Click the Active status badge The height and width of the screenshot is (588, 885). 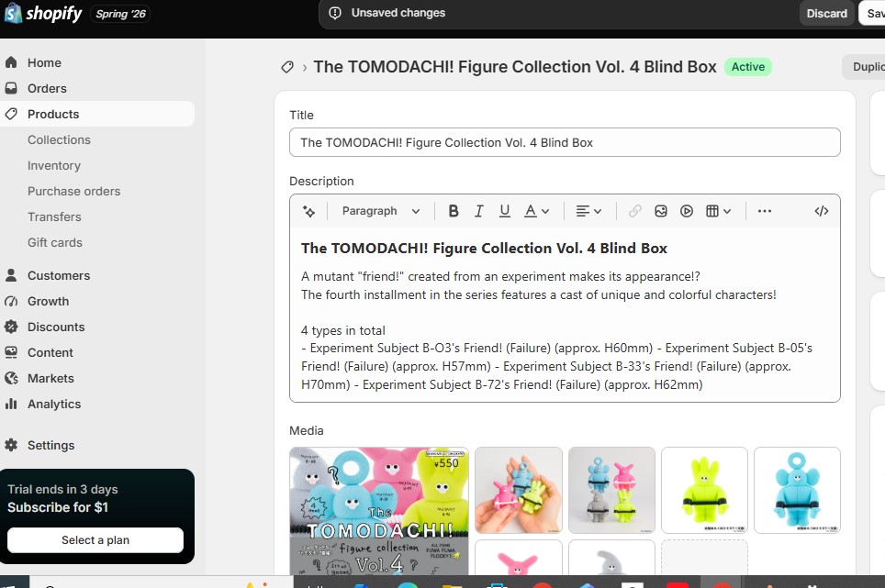(x=748, y=67)
